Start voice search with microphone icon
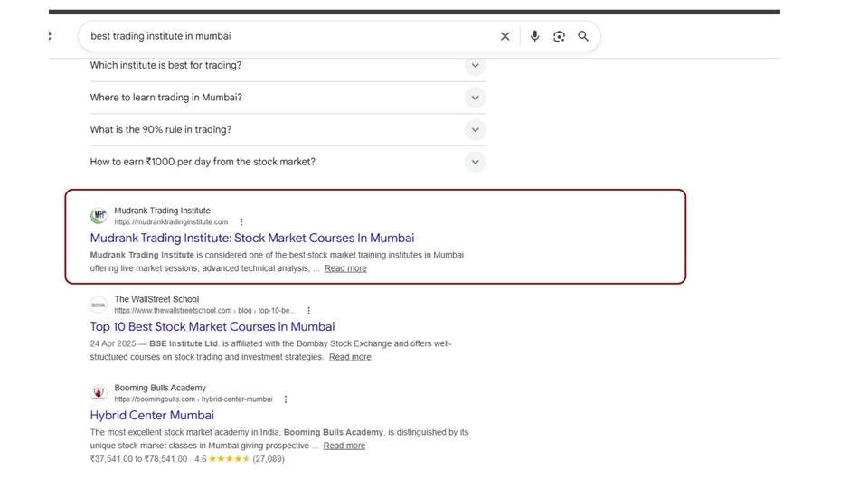Screen dimensions: 868x488 pos(534,36)
